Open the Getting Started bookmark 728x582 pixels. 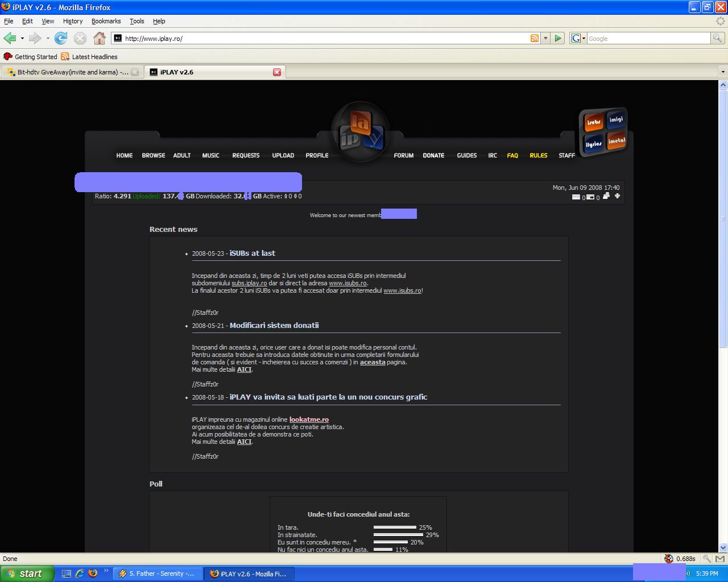tap(31, 57)
